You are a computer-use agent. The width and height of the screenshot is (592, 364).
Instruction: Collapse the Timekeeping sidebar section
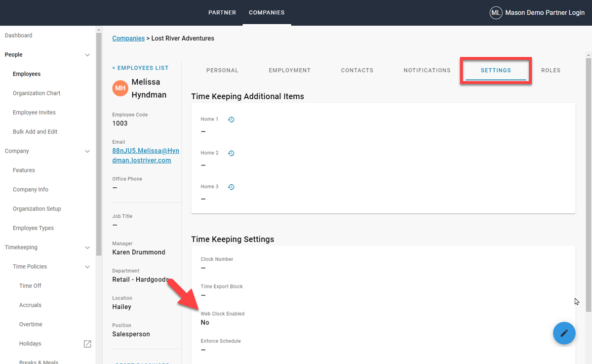[87, 247]
